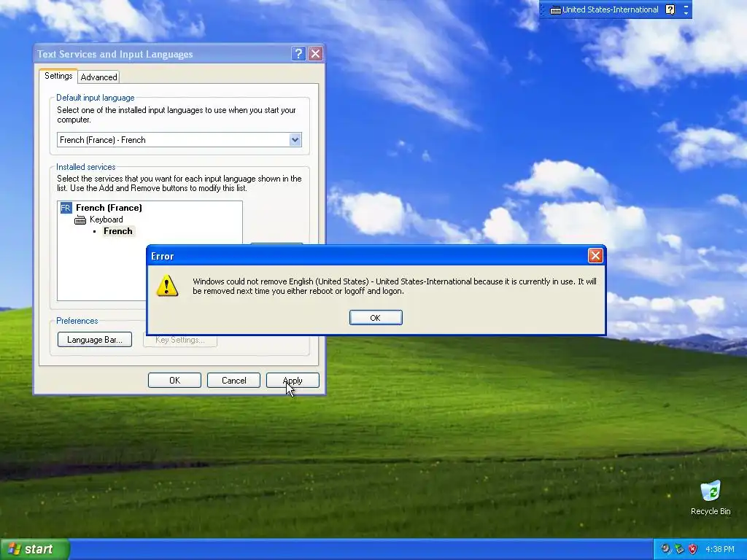Image resolution: width=747 pixels, height=560 pixels.
Task: Click the help question mark in title bar
Action: (298, 54)
